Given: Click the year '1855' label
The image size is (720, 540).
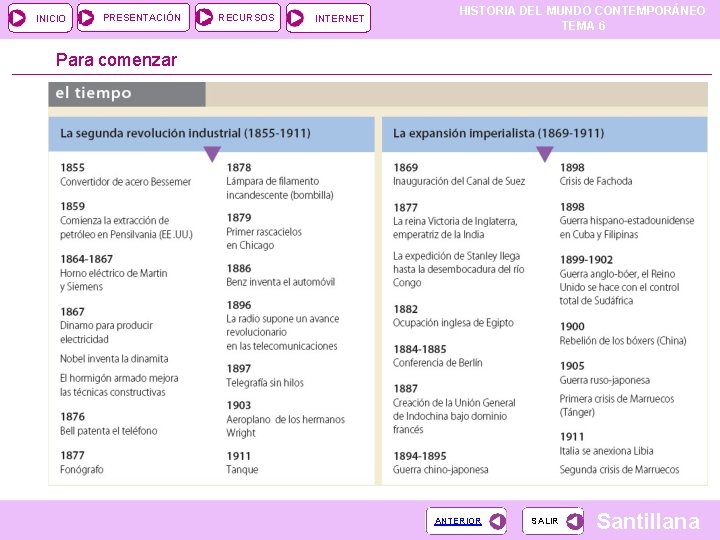Looking at the screenshot, I should point(73,168).
